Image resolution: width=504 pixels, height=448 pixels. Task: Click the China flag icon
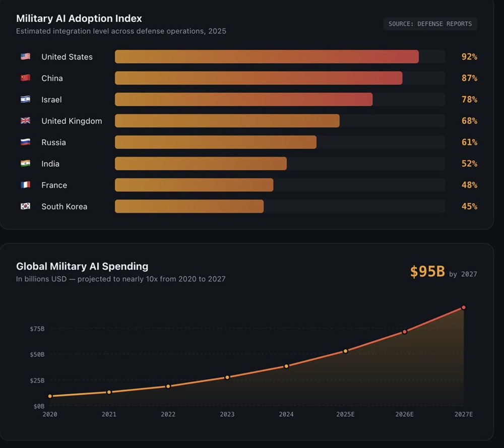click(25, 78)
